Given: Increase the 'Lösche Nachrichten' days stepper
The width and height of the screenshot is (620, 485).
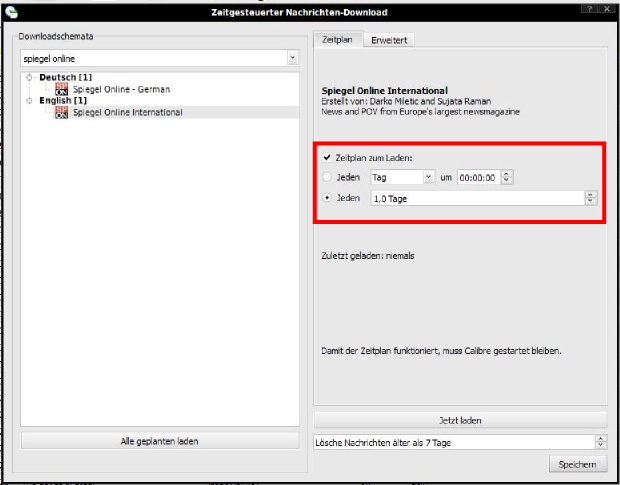Looking at the screenshot, I should (x=601, y=439).
